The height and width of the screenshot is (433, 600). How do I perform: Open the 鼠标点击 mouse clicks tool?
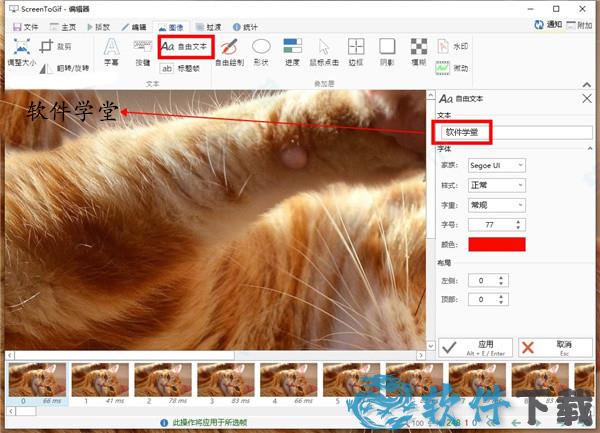coord(324,51)
